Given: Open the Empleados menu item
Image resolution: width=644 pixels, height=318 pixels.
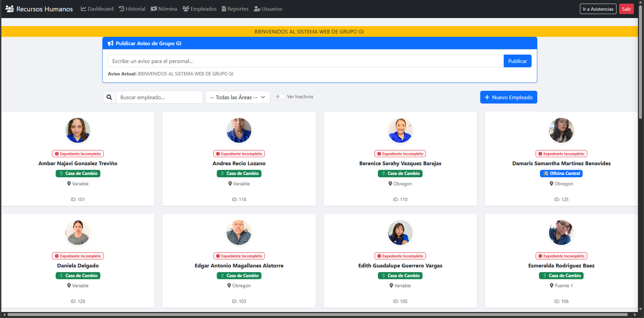Looking at the screenshot, I should click(199, 9).
